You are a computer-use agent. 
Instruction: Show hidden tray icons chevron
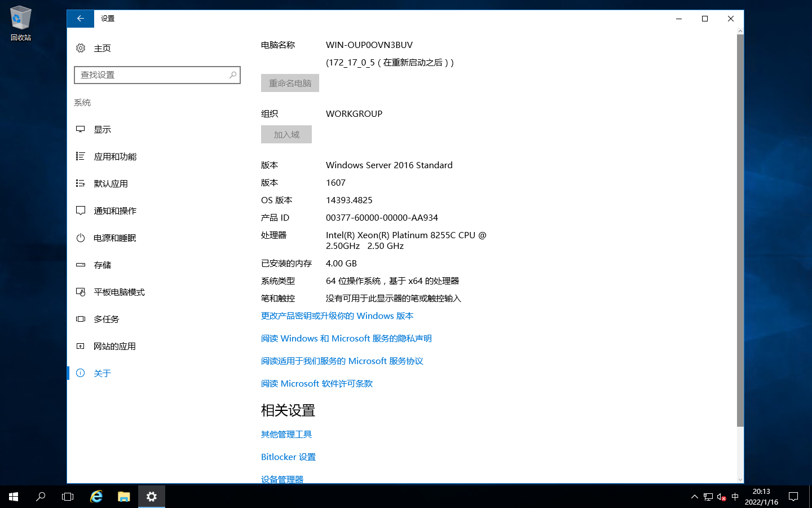coord(694,497)
